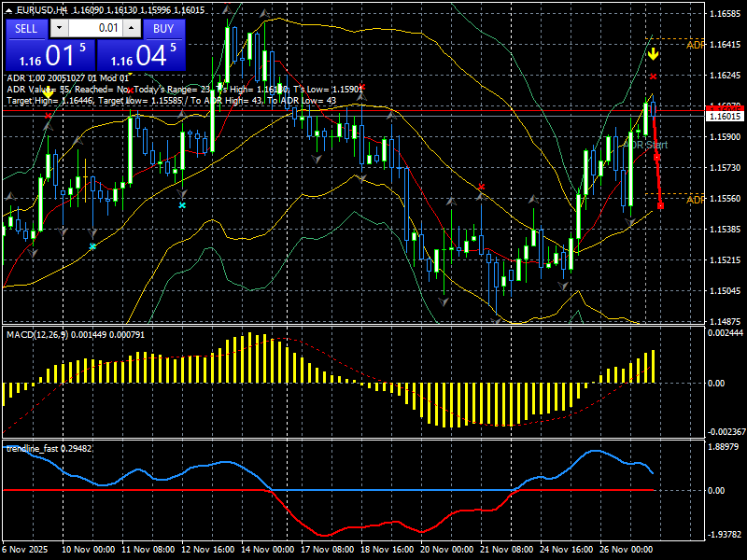Select the red cross marker above the 20 Nov candles
Screen dimensions: 747x560
pos(481,187)
